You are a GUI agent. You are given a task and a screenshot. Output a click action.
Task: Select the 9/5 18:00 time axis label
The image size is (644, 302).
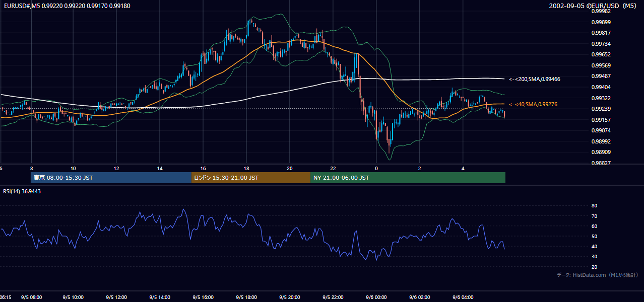[x=246, y=297]
